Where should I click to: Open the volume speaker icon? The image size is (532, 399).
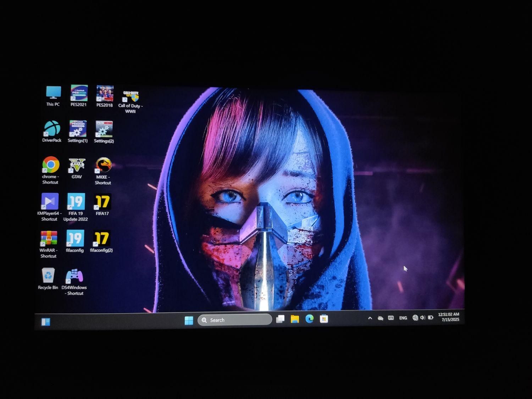coord(423,317)
